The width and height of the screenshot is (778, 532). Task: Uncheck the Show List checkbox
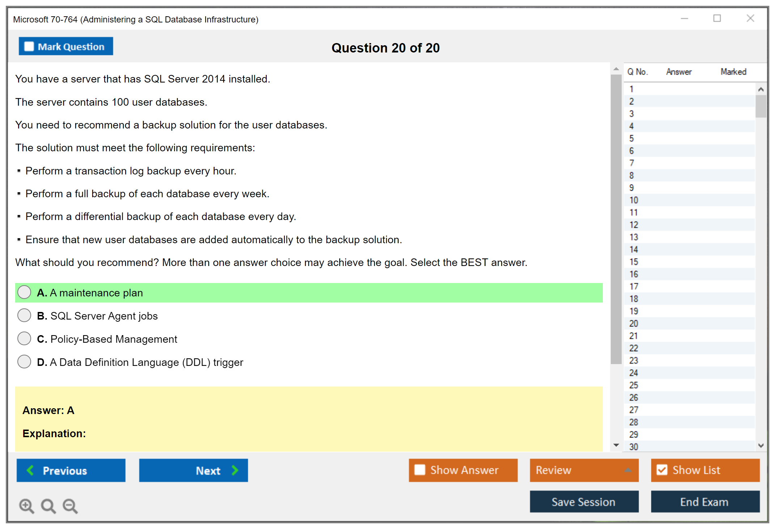point(662,470)
